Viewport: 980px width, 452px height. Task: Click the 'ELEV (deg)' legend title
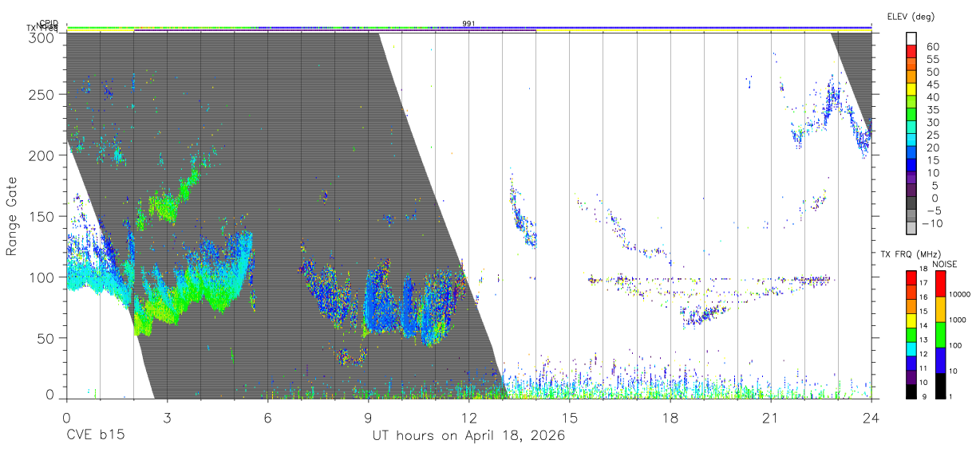coord(911,17)
